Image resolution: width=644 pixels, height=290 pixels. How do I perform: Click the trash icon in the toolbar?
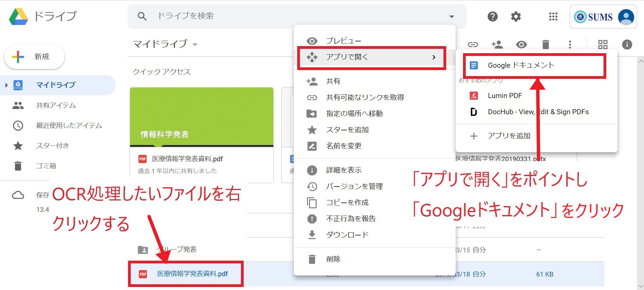point(546,44)
